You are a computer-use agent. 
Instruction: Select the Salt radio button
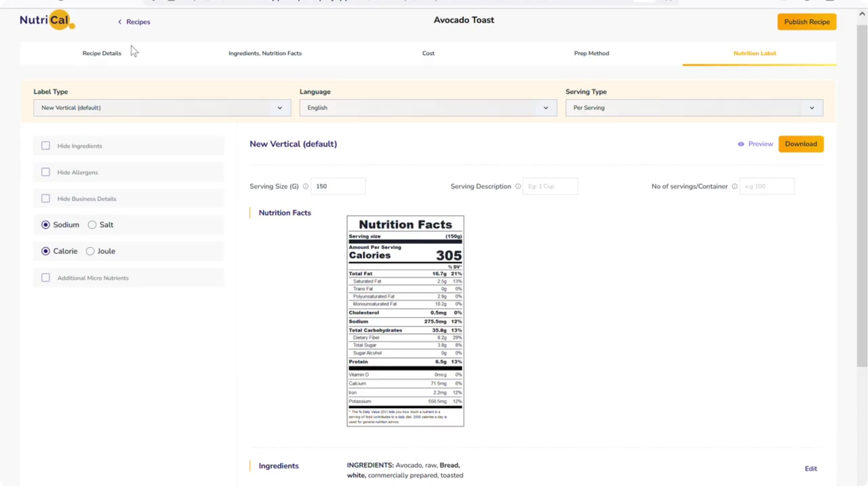tap(92, 225)
